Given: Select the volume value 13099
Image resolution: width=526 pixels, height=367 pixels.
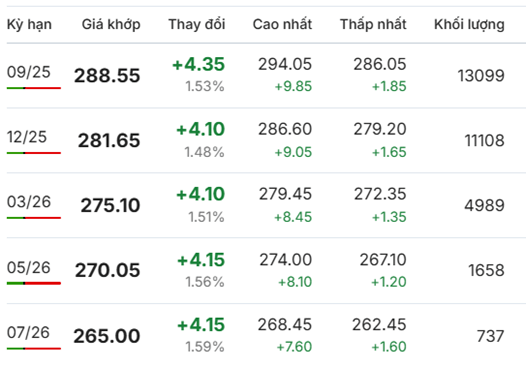Looking at the screenshot, I should (481, 75).
